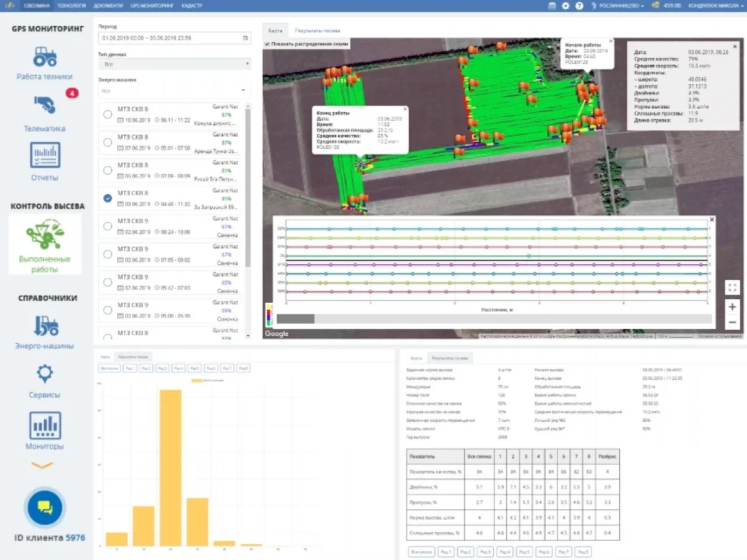This screenshot has height=560, width=747.
Task: Open Энерго-машины directory icon
Action: point(45,325)
